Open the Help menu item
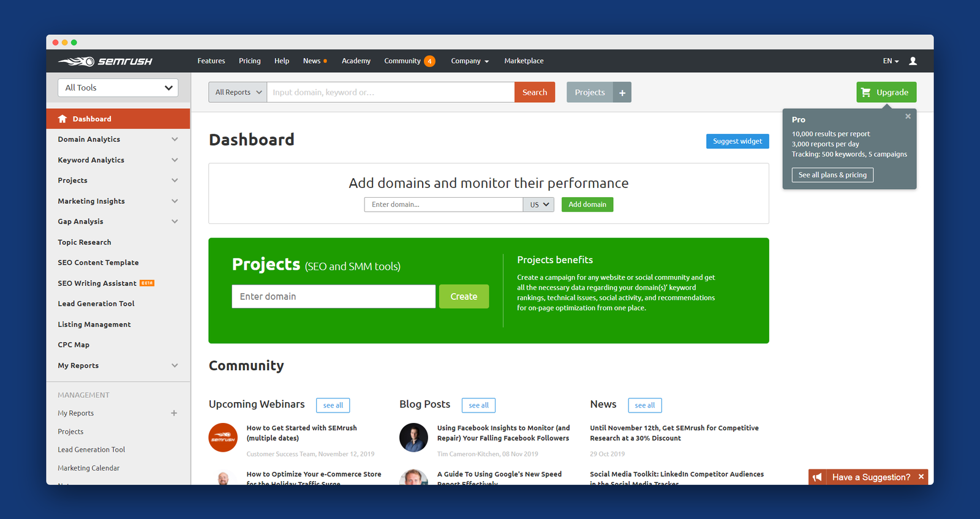The height and width of the screenshot is (519, 980). [x=282, y=61]
